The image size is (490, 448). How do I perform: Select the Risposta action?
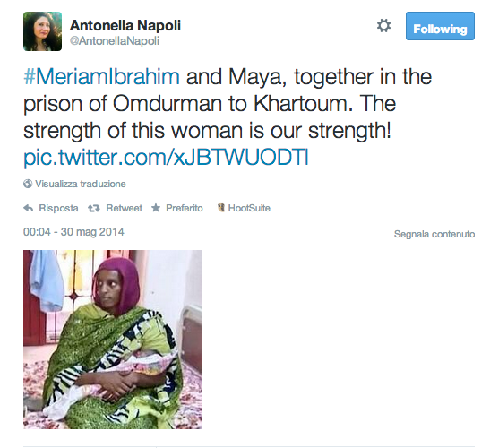tap(58, 208)
